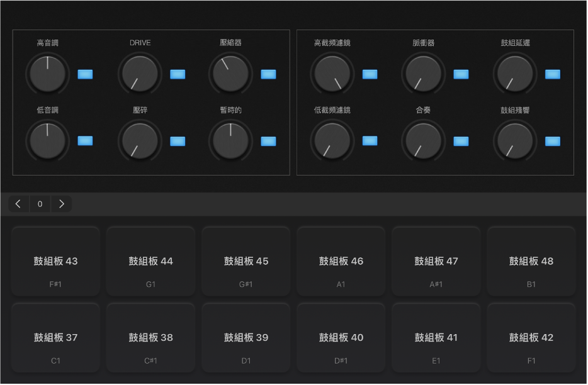Click the 高截頻濾鏡 knob
Viewport: 588px width, 385px height.
pos(332,74)
